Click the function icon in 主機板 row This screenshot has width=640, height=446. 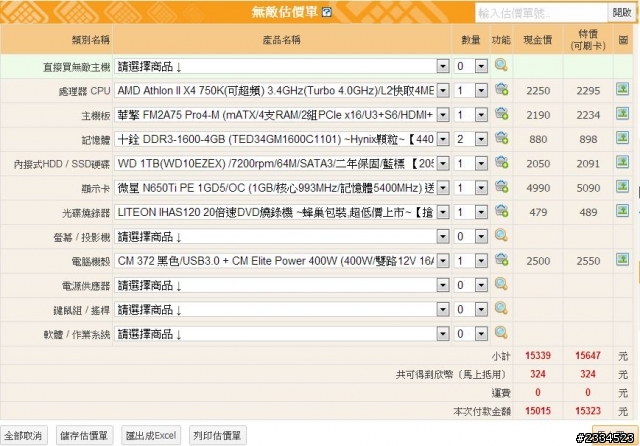click(501, 114)
